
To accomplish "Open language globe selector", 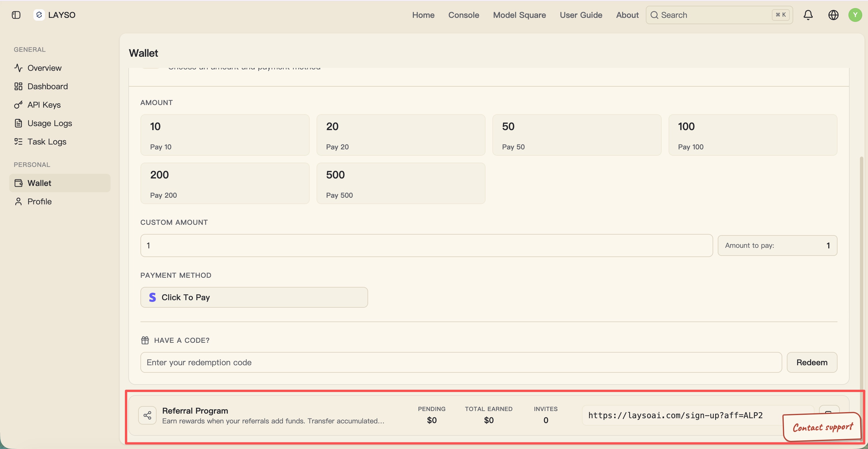I will pyautogui.click(x=833, y=15).
